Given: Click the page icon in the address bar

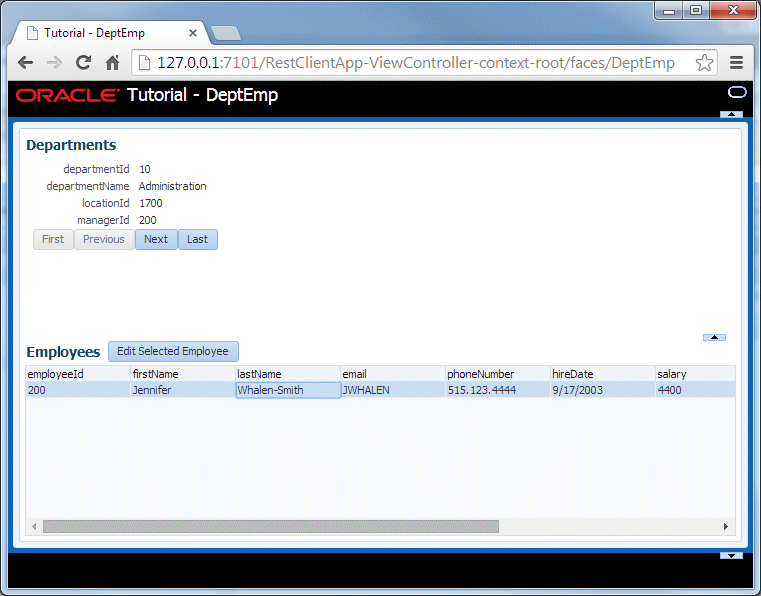Looking at the screenshot, I should tap(144, 63).
